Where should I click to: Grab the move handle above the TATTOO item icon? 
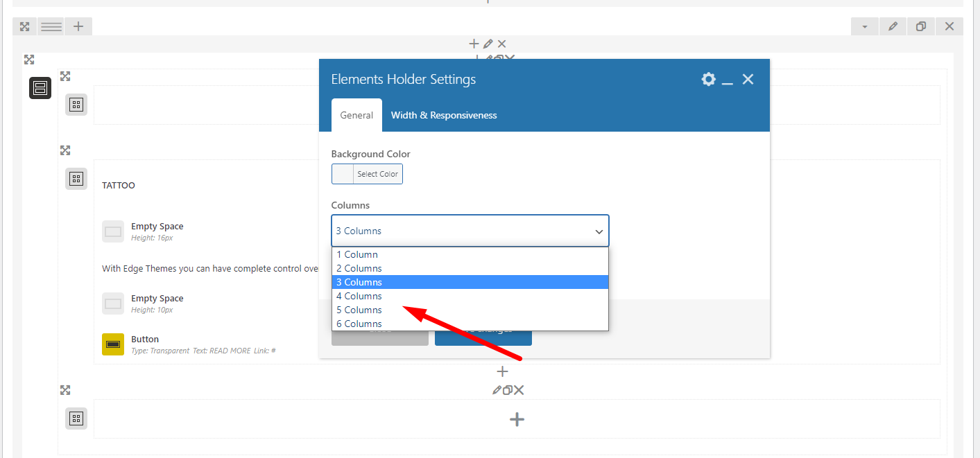click(65, 150)
